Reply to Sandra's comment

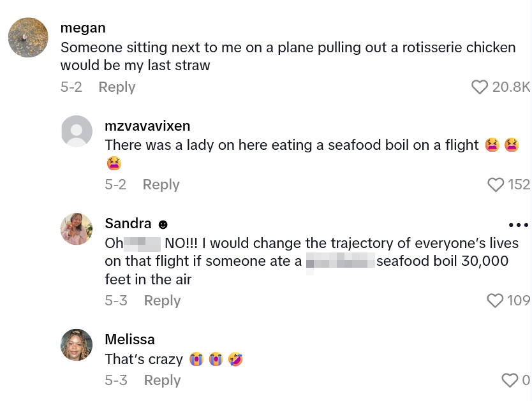click(x=162, y=300)
